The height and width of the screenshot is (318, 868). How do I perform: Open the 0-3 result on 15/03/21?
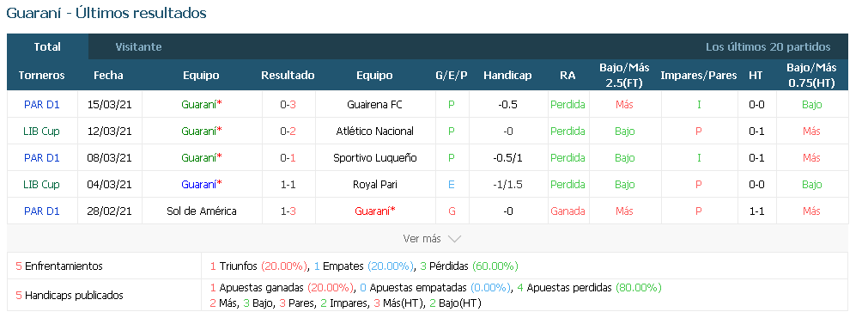288,104
